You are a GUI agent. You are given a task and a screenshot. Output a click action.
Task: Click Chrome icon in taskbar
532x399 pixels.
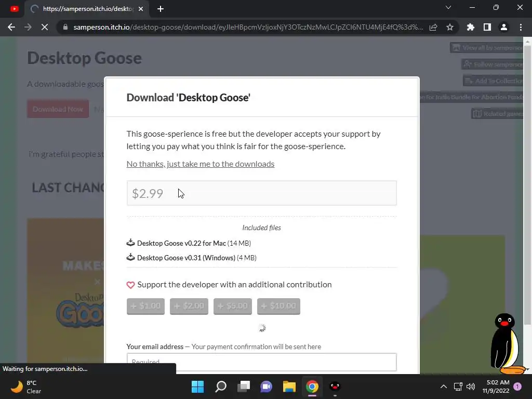(x=312, y=387)
